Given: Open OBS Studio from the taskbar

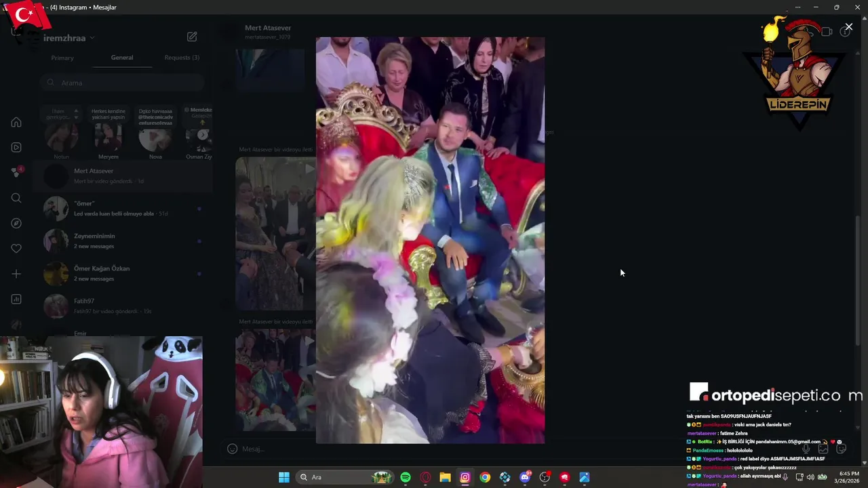Looking at the screenshot, I should tap(545, 477).
